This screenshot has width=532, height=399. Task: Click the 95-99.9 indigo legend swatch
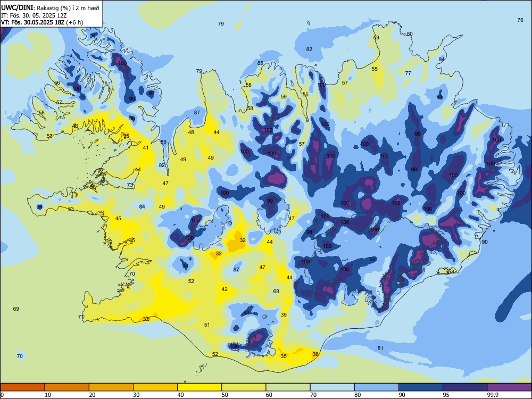[465, 387]
